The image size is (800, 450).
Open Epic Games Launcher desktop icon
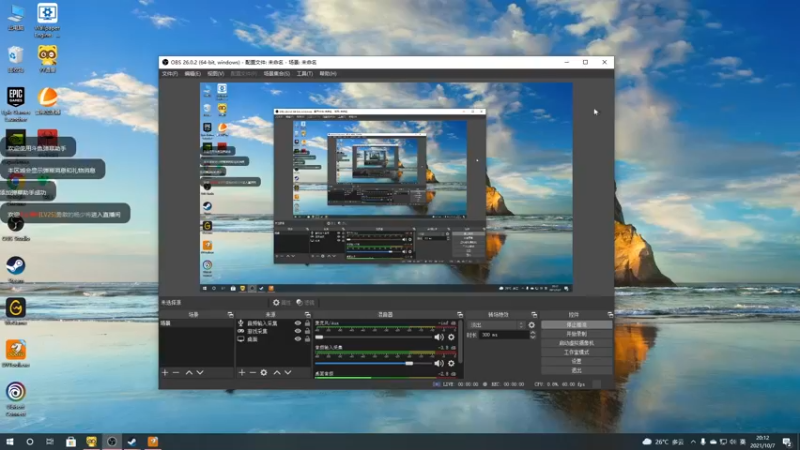(16, 104)
